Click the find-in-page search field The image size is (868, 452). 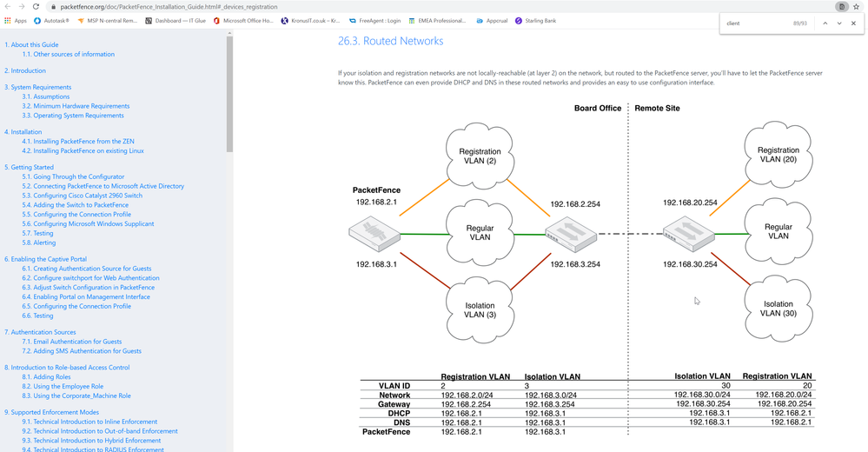[x=756, y=23]
